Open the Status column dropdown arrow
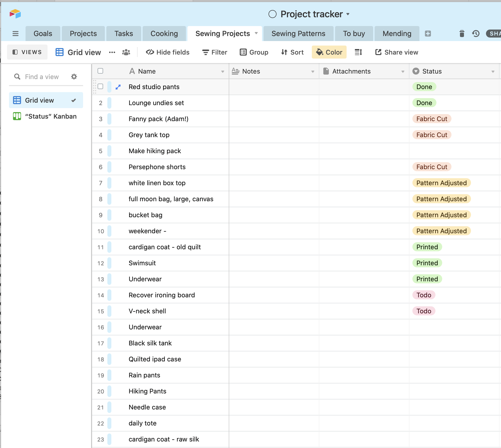Image resolution: width=501 pixels, height=448 pixels. pos(493,72)
